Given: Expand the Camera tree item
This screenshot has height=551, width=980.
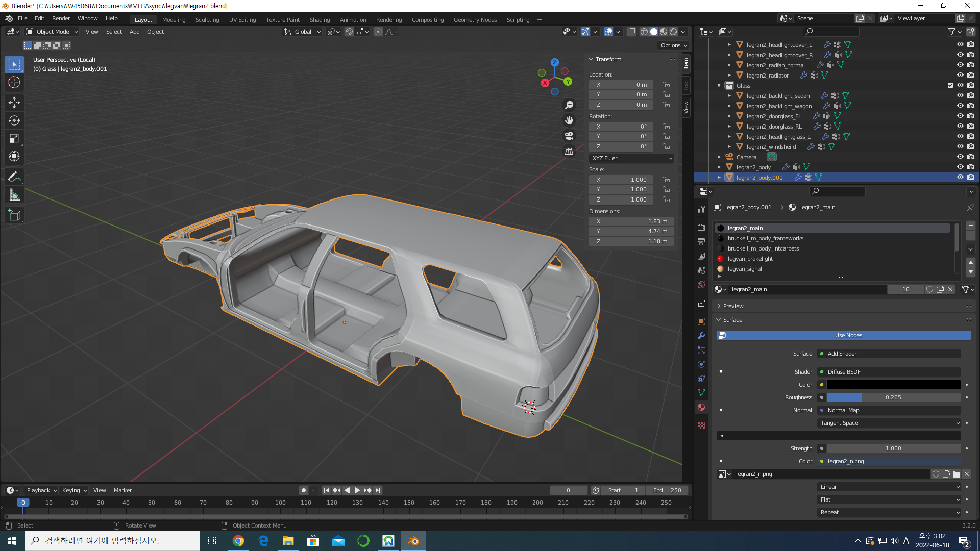Looking at the screenshot, I should pos(719,157).
